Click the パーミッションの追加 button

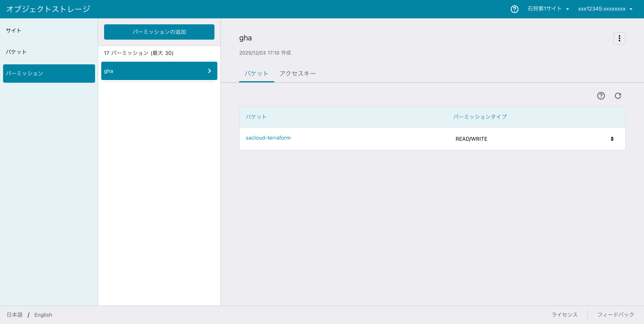tap(159, 32)
